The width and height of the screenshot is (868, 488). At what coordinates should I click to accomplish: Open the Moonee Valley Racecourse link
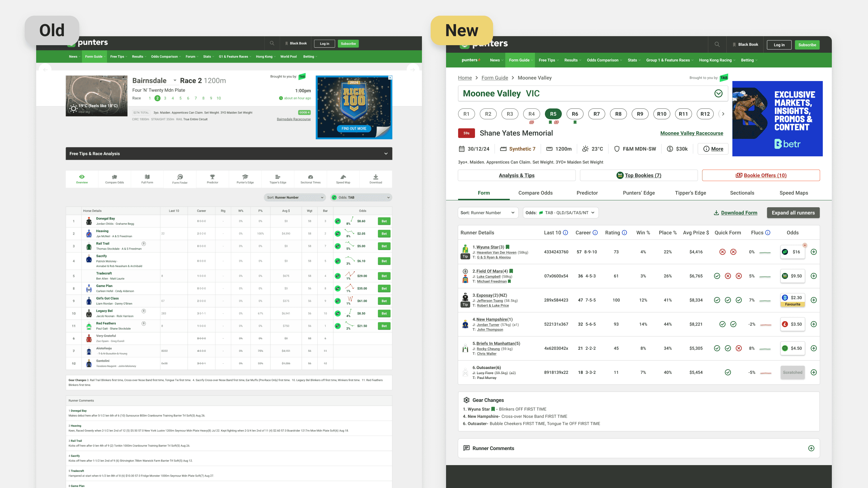click(691, 133)
